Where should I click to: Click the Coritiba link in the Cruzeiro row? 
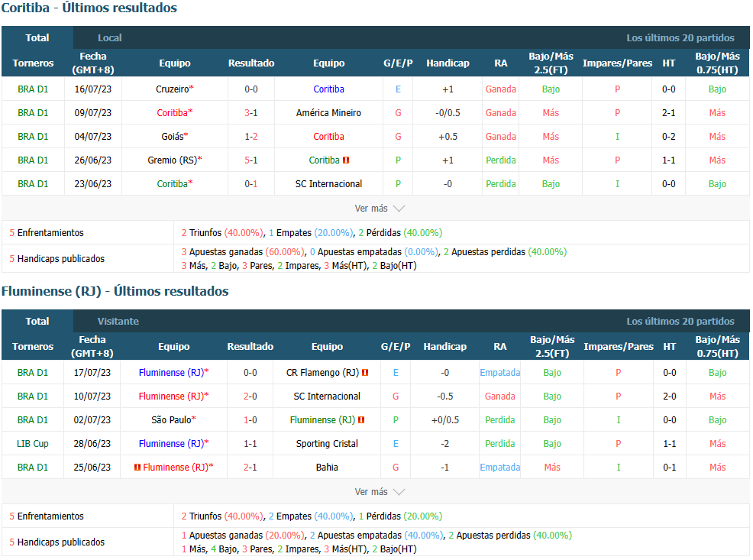click(x=328, y=89)
